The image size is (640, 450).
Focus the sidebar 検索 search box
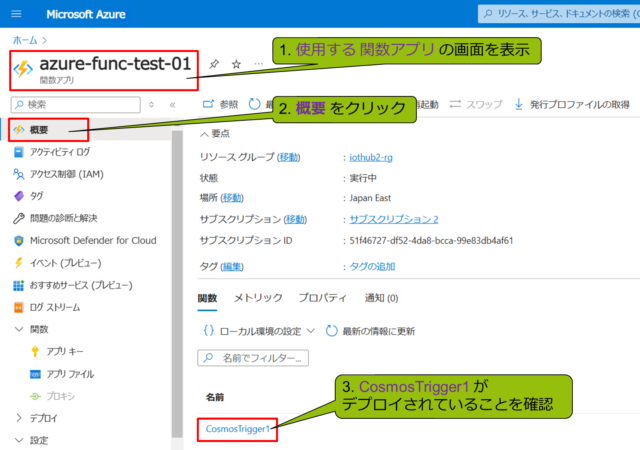[76, 105]
